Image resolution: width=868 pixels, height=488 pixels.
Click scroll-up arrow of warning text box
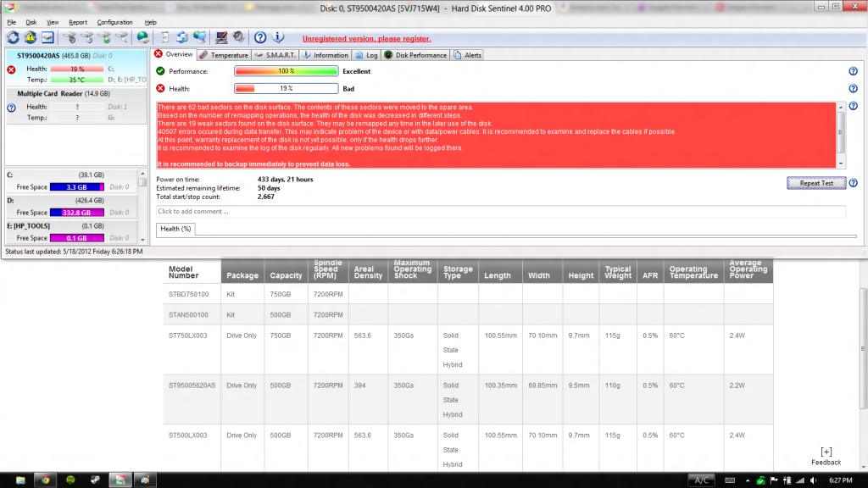(x=841, y=108)
